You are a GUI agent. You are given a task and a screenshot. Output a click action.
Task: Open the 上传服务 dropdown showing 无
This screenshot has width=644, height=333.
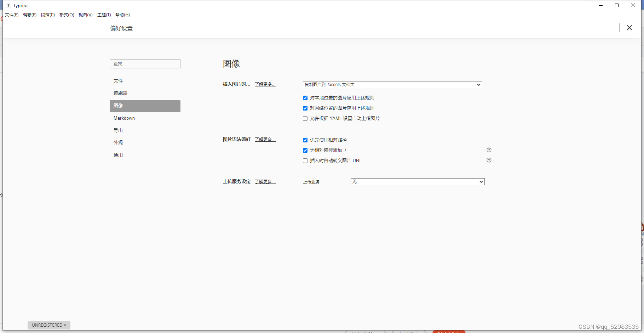click(418, 182)
